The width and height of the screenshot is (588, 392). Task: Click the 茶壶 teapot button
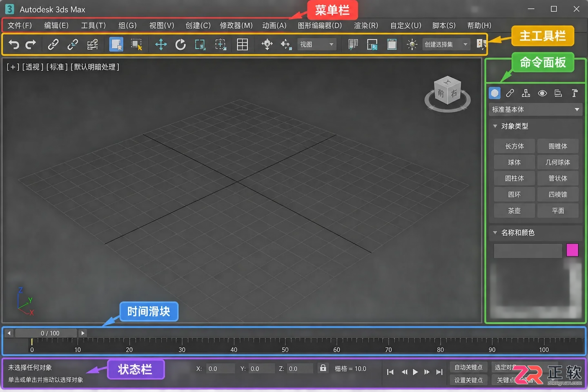514,211
